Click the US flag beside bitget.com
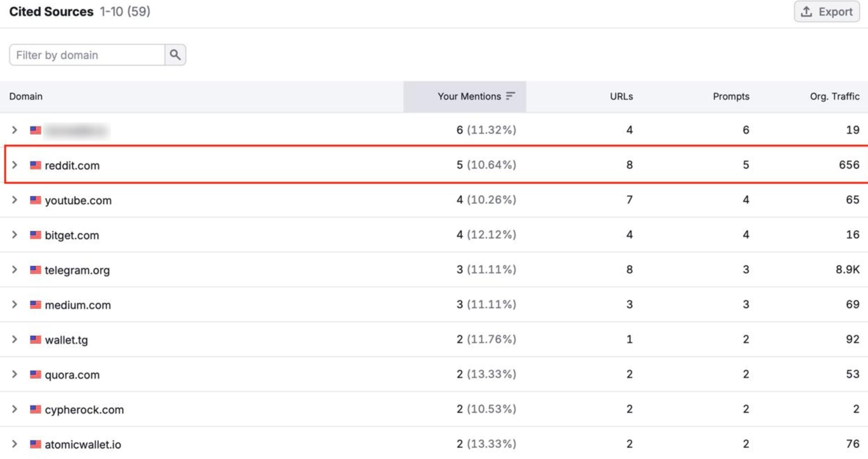The height and width of the screenshot is (459, 868). pyautogui.click(x=35, y=235)
